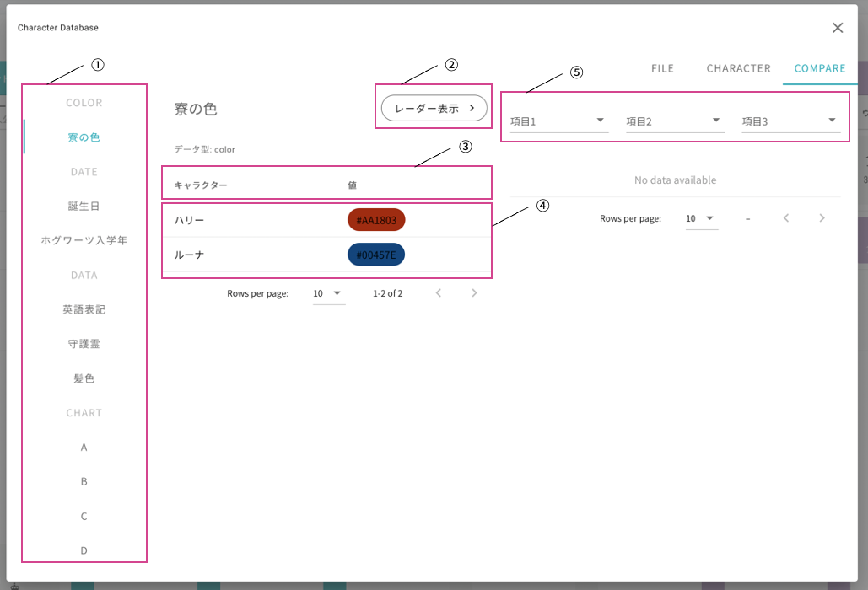Click the #AA1803 color chip
The width and height of the screenshot is (868, 590).
coord(376,220)
